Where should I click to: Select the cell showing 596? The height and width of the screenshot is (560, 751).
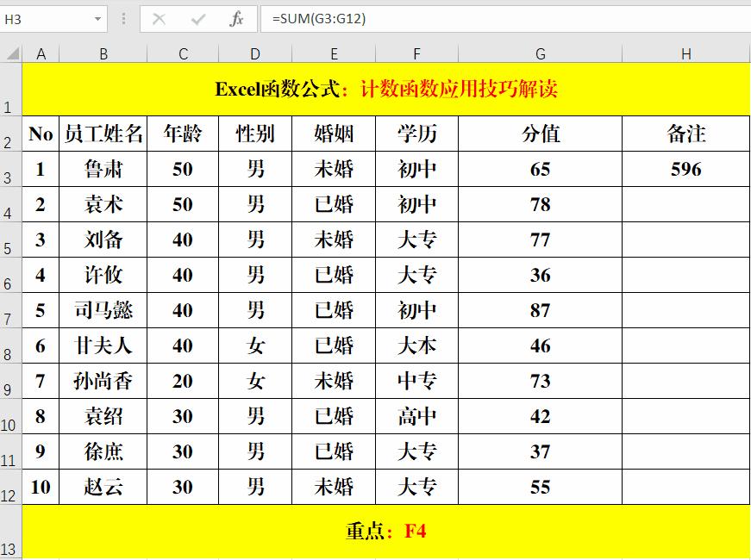[685, 169]
